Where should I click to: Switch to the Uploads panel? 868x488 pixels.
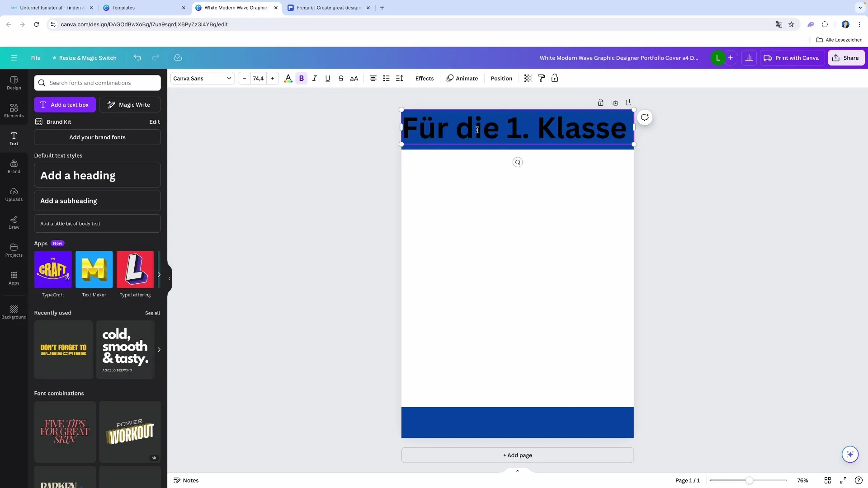point(14,194)
